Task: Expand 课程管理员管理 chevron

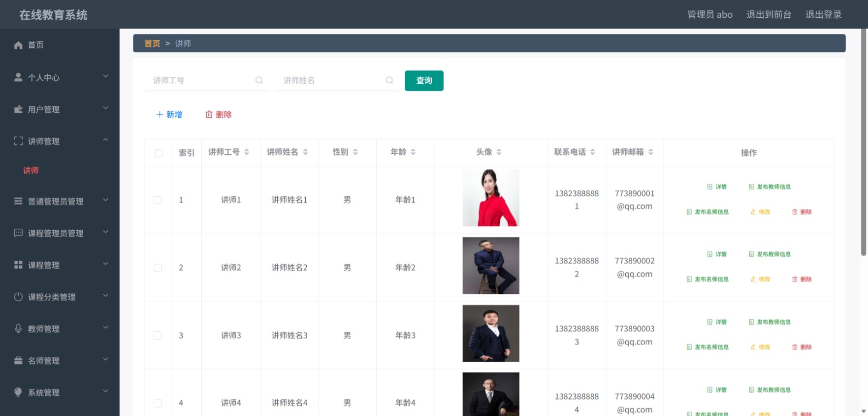Action: point(105,232)
